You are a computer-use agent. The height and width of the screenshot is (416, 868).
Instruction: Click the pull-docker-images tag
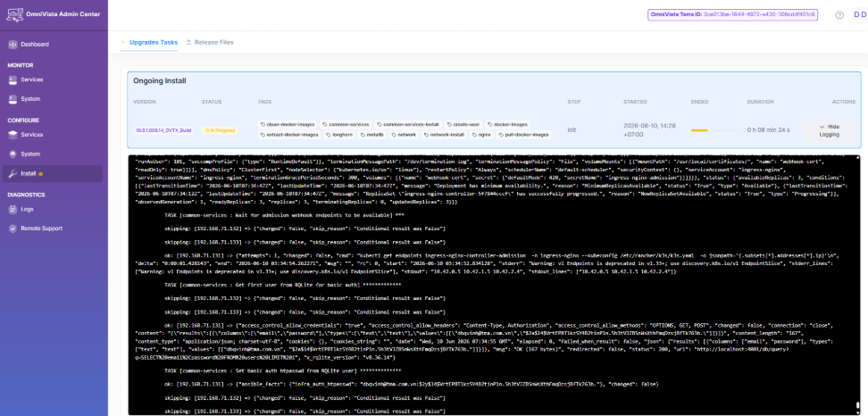523,135
